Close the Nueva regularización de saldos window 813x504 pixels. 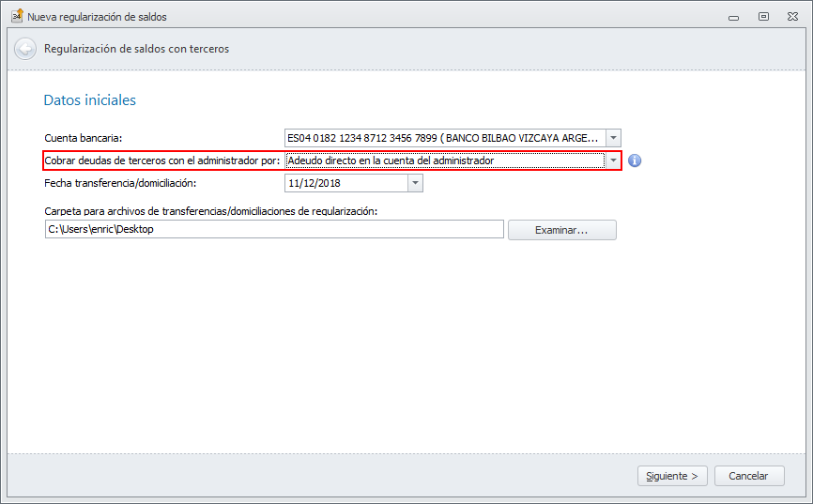pos(792,16)
